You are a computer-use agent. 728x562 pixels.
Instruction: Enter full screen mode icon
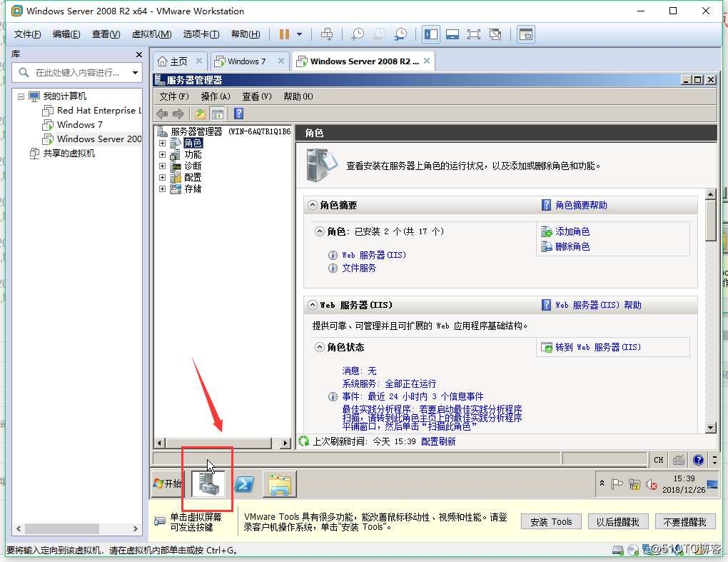(x=474, y=34)
